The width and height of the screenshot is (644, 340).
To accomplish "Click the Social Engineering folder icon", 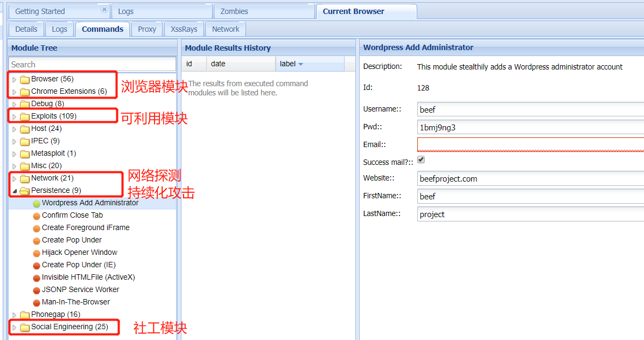I will (25, 327).
